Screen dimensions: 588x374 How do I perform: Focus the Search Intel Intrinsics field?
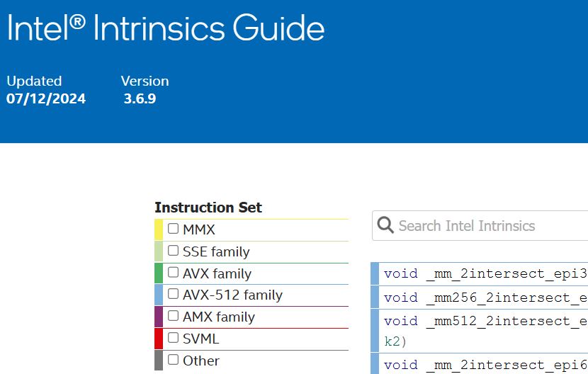(489, 226)
